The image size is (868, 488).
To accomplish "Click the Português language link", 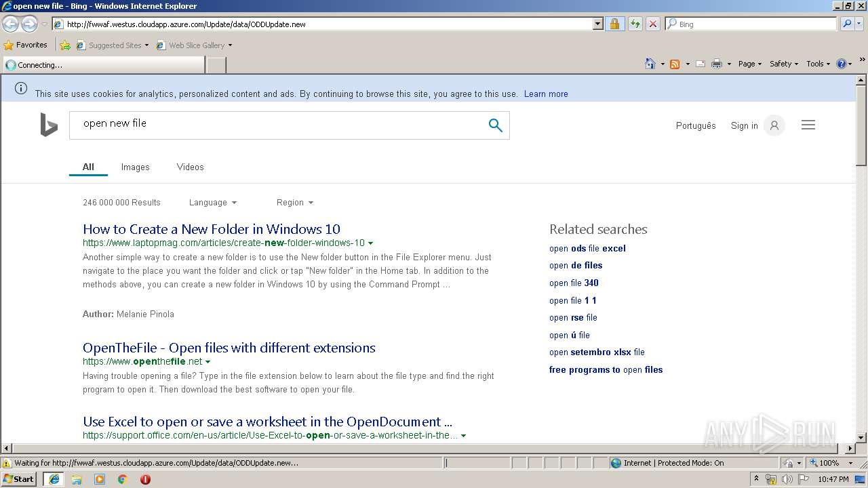I will (696, 125).
